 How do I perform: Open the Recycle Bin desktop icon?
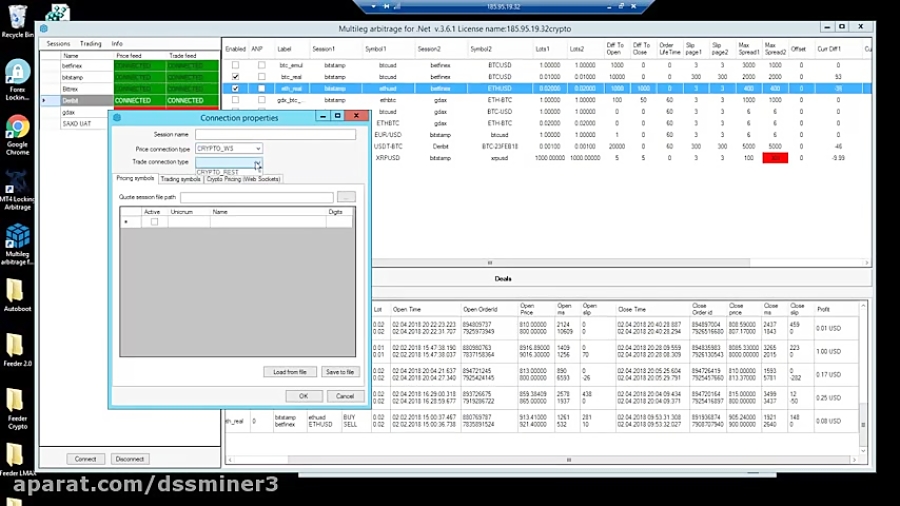tap(17, 22)
